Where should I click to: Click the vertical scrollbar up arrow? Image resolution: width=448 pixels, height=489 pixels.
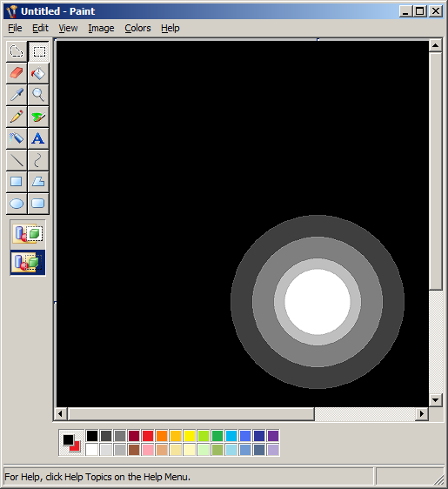click(436, 46)
